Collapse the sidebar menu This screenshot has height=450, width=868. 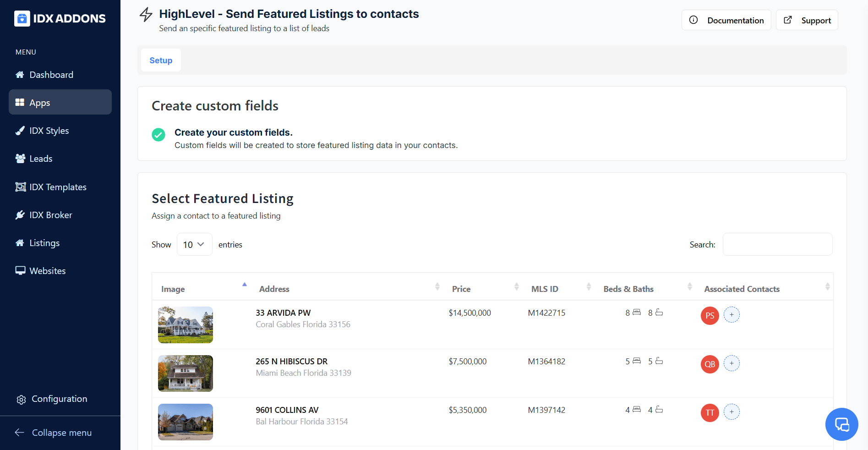pos(61,433)
